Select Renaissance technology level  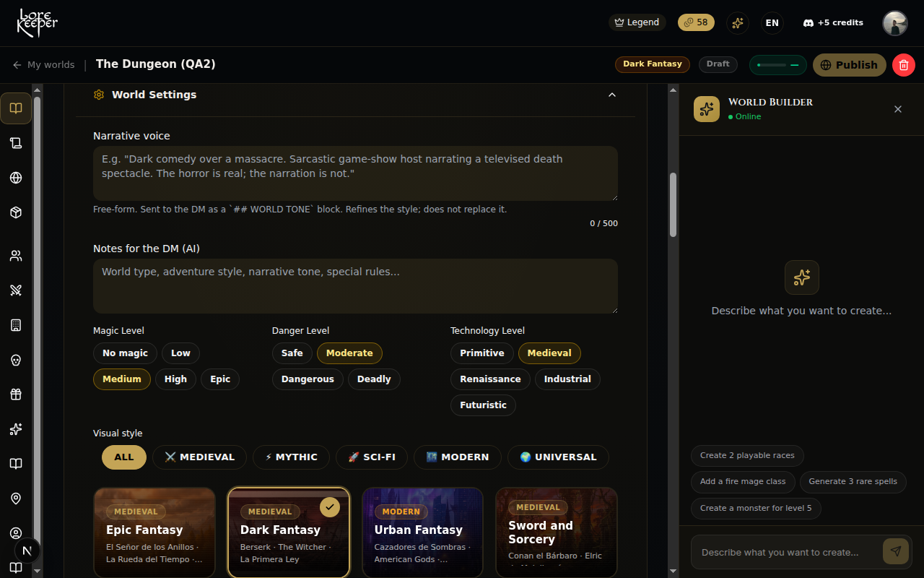click(x=490, y=379)
